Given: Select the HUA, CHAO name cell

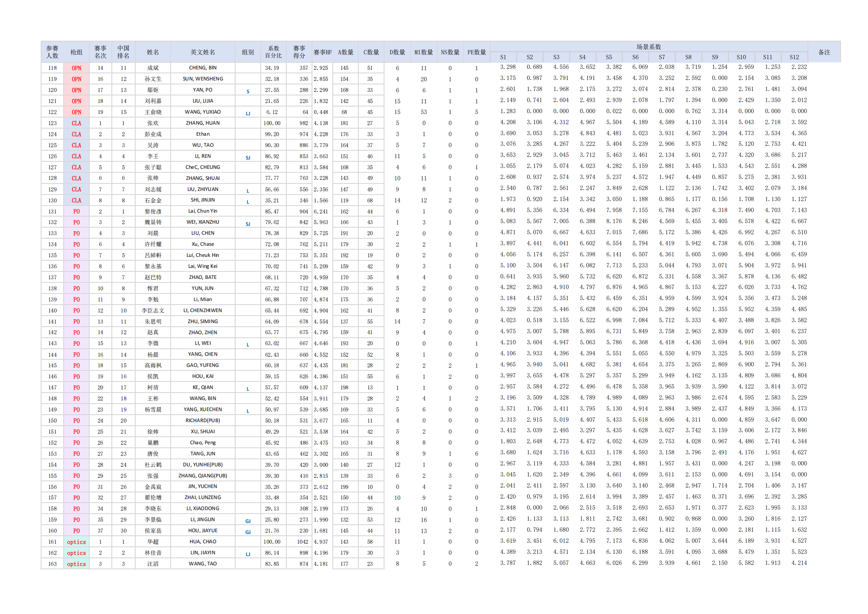Looking at the screenshot, I should (x=202, y=542).
